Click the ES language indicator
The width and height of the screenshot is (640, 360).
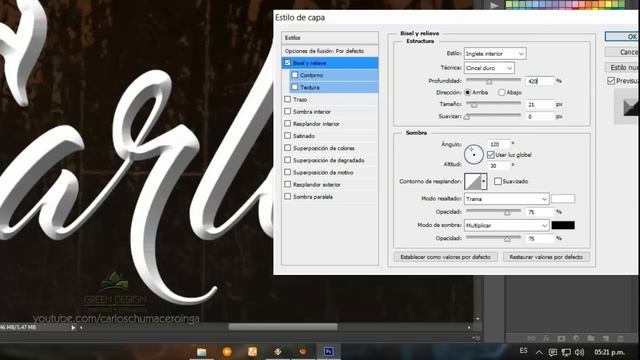tap(524, 351)
